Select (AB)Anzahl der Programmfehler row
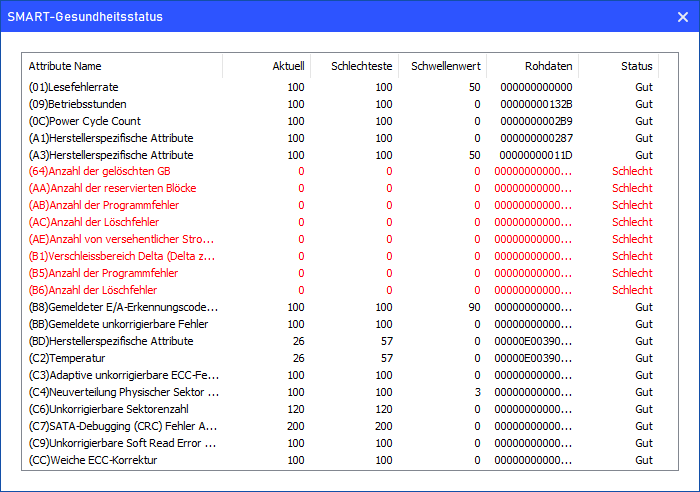The image size is (700, 492). [341, 205]
